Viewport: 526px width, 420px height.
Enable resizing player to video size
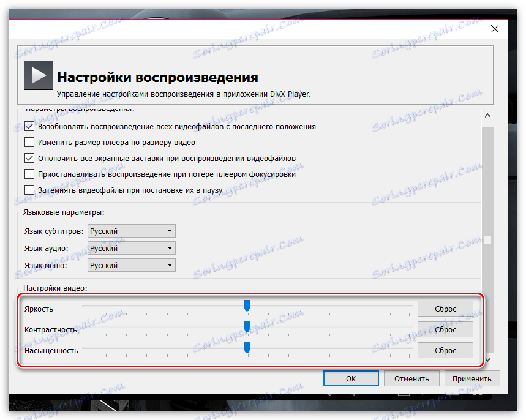29,142
